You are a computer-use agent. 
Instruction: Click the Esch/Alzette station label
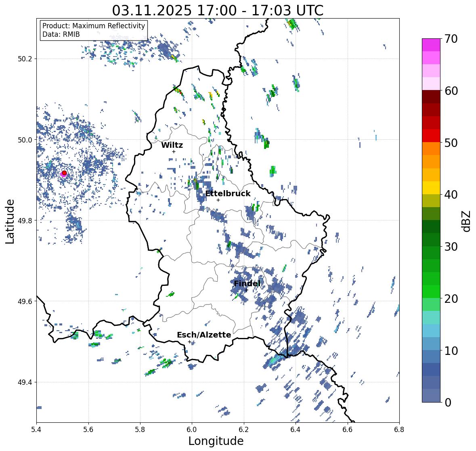pyautogui.click(x=204, y=335)
